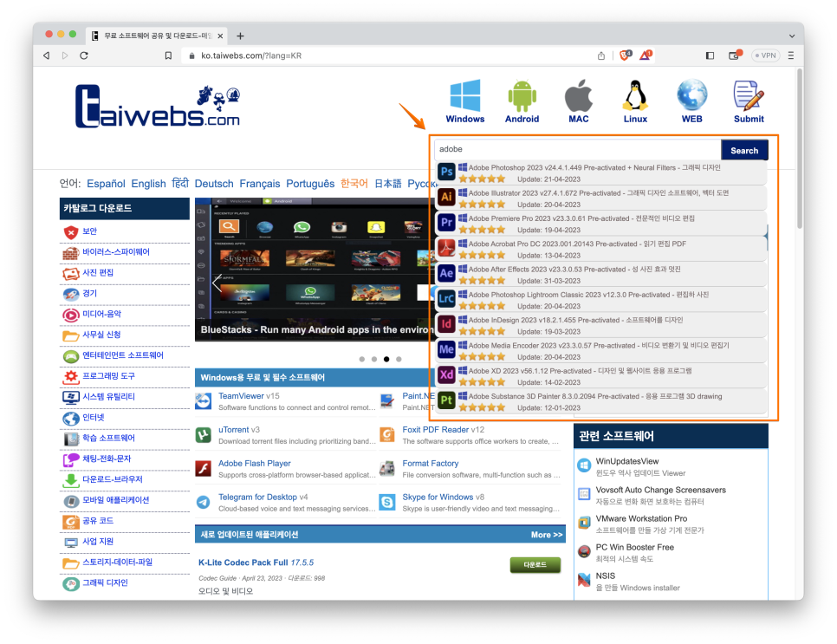Click the TeamViewer app icon
Viewport: 837px width, 644px height.
click(204, 401)
